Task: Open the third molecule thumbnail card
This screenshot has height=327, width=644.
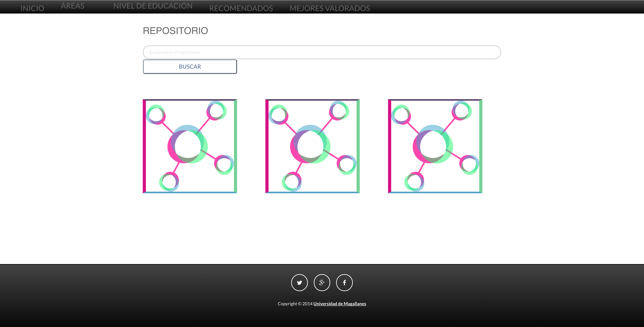Action: pyautogui.click(x=435, y=146)
